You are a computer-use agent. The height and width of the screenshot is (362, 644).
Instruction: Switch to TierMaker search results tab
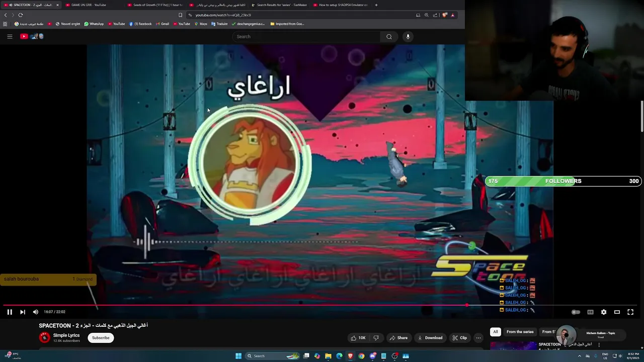[x=278, y=5]
